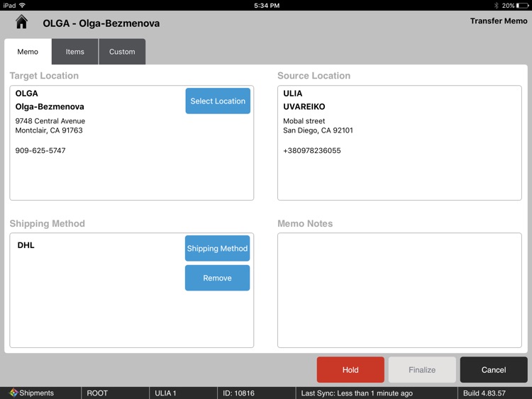The height and width of the screenshot is (399, 532).
Task: Tap the source name UVAREIKO
Action: [x=304, y=107]
